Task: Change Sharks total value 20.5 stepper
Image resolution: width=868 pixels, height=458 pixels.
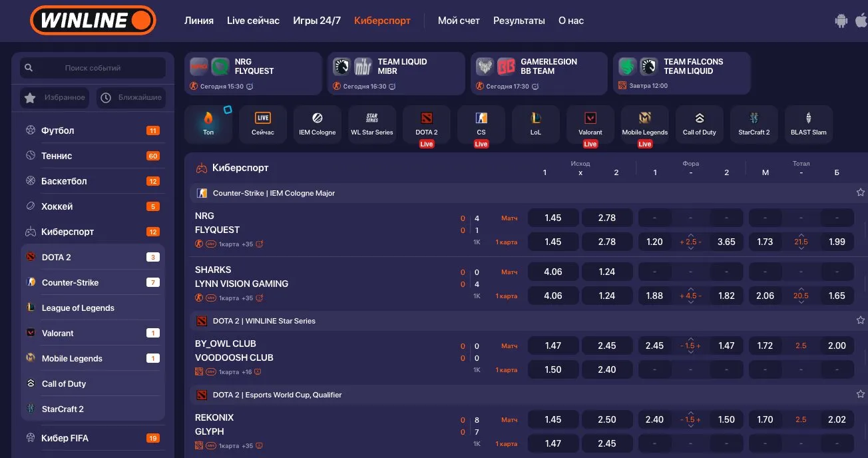Action: point(801,296)
